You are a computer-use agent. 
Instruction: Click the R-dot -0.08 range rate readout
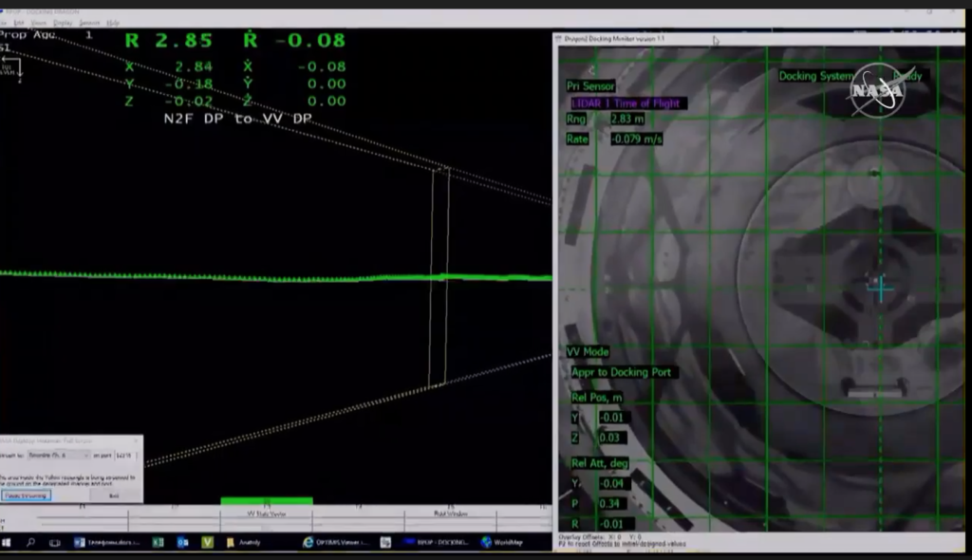coord(294,41)
